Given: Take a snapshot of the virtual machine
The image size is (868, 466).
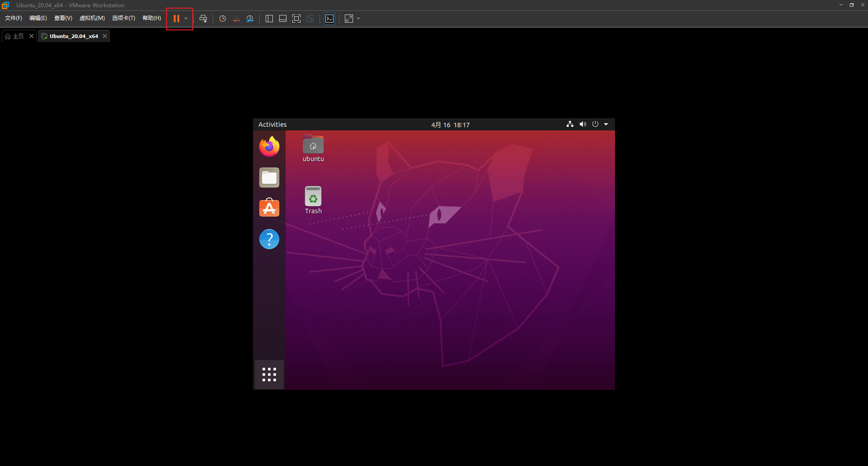Looking at the screenshot, I should coord(223,19).
